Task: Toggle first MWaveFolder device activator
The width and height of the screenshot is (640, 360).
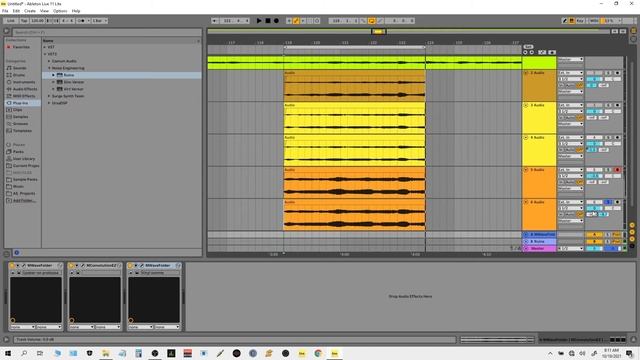Action: (x=12, y=266)
